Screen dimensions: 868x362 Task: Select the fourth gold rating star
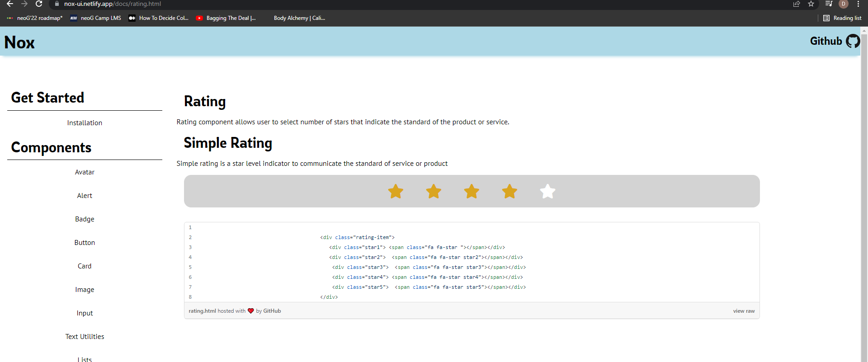(x=509, y=191)
